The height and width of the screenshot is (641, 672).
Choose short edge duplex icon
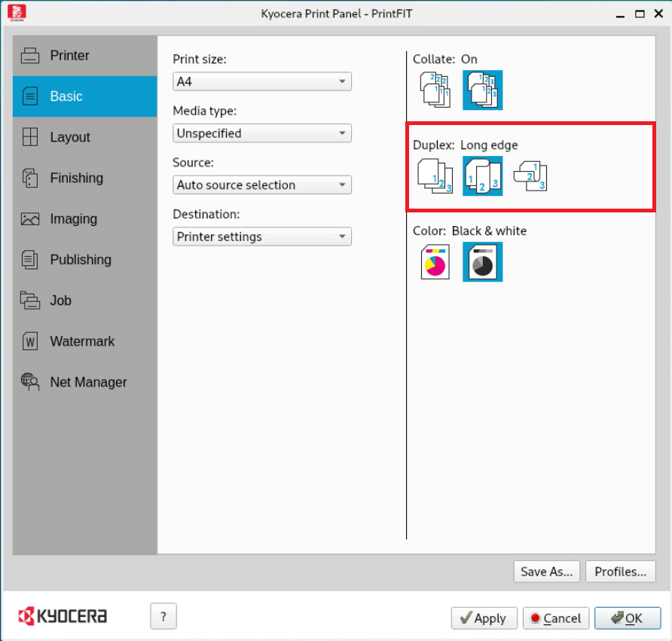tap(530, 176)
